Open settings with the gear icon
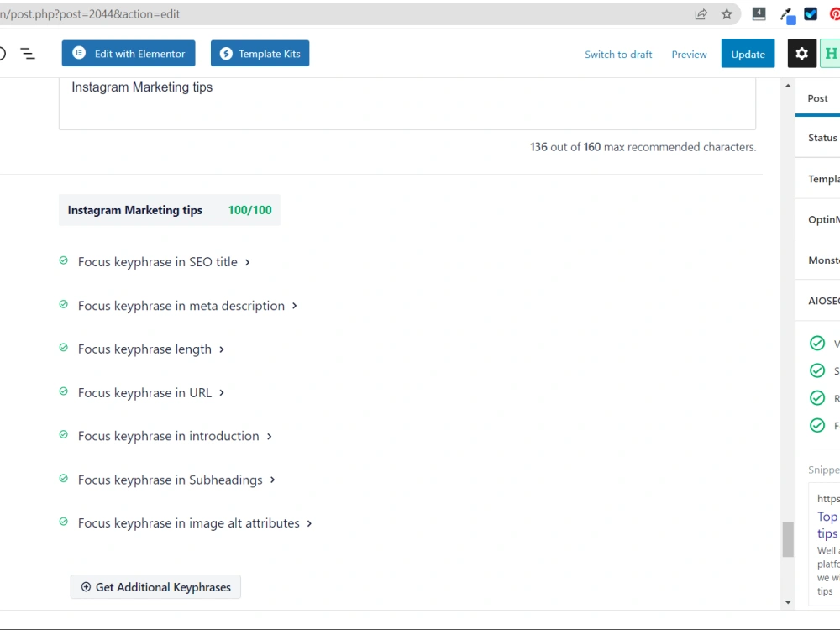 pos(801,54)
